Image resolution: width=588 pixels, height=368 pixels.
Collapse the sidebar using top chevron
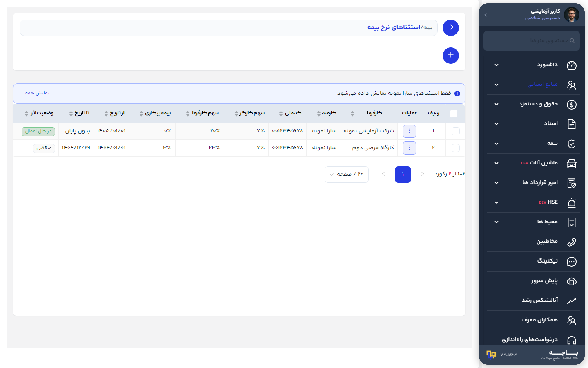(x=486, y=15)
